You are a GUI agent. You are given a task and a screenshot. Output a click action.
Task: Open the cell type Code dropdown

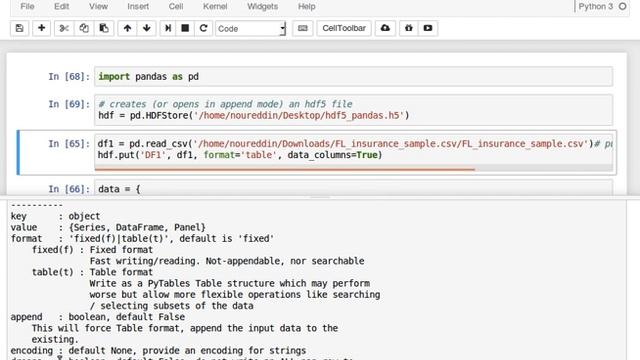tap(251, 29)
